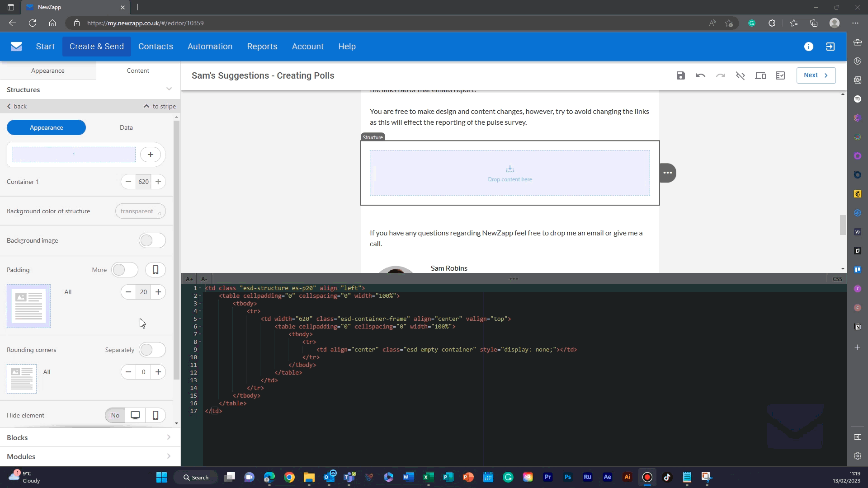Increase Container 1 width with plus
This screenshot has height=488, width=868.
[x=158, y=182]
